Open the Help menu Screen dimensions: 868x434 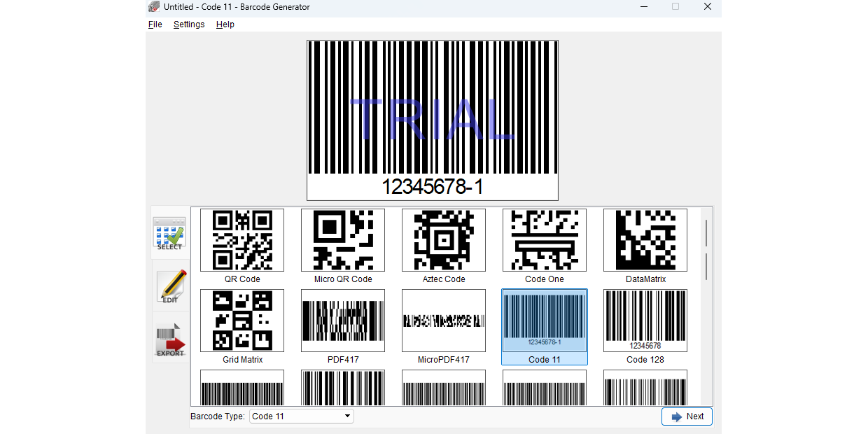click(225, 24)
